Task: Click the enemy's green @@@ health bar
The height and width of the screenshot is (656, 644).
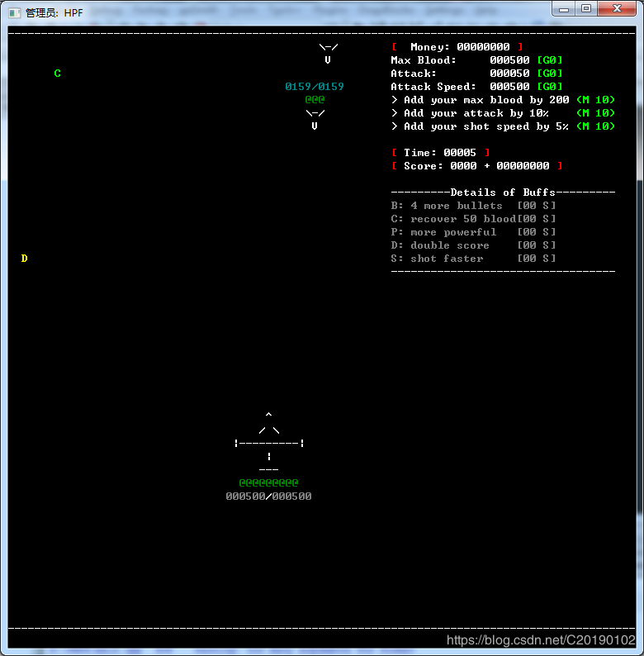Action: [x=315, y=100]
